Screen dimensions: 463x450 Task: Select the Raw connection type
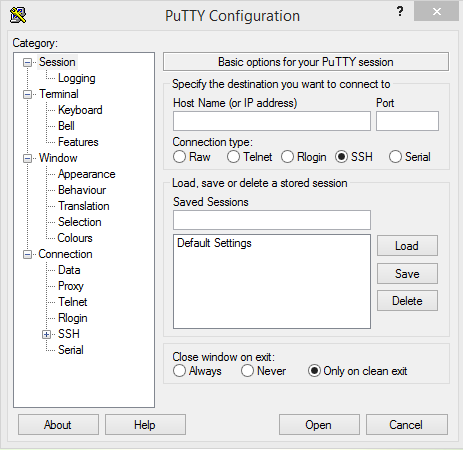pyautogui.click(x=179, y=157)
